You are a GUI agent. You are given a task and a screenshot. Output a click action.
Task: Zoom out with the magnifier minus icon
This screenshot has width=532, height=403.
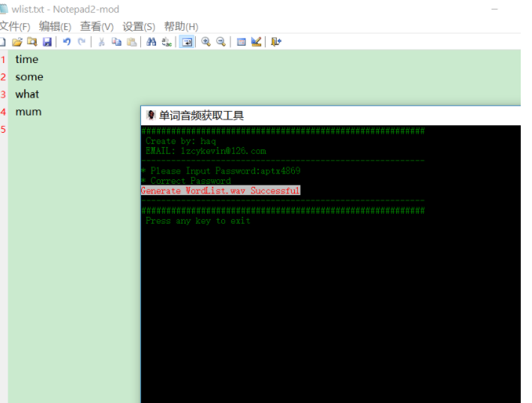[x=221, y=42]
